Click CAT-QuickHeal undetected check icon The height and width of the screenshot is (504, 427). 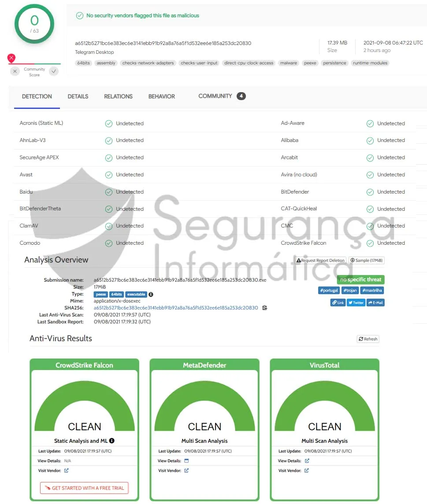370,209
